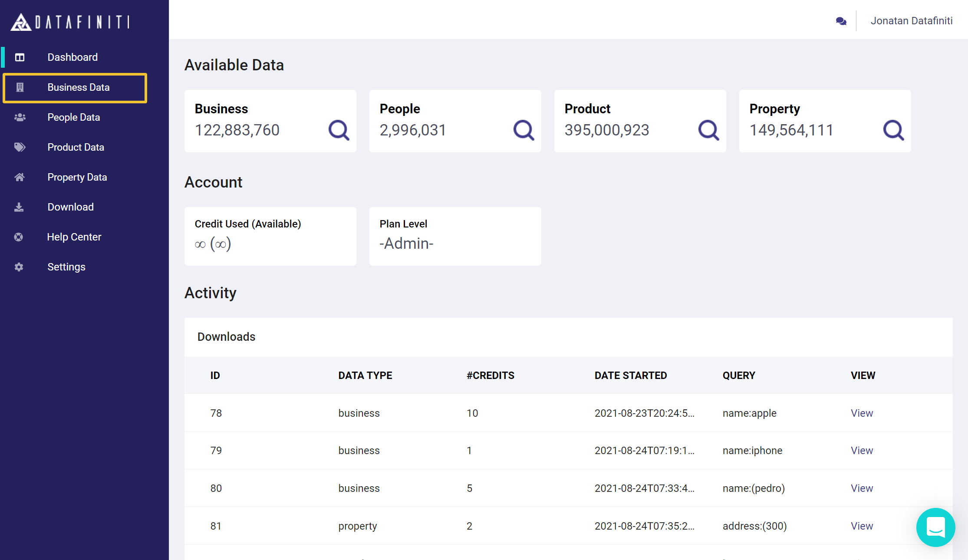The height and width of the screenshot is (560, 968).
Task: Open Jonatan Datafiniti user menu
Action: 911,21
